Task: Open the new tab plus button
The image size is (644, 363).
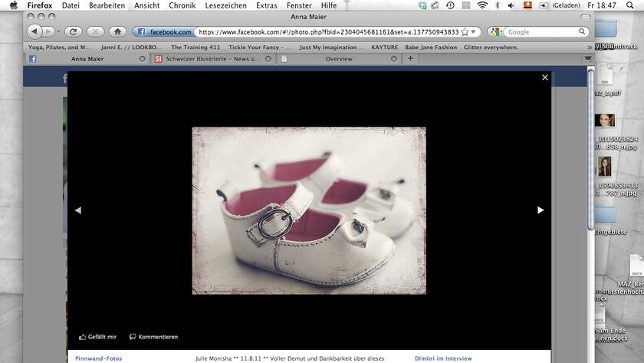Action: click(411, 58)
